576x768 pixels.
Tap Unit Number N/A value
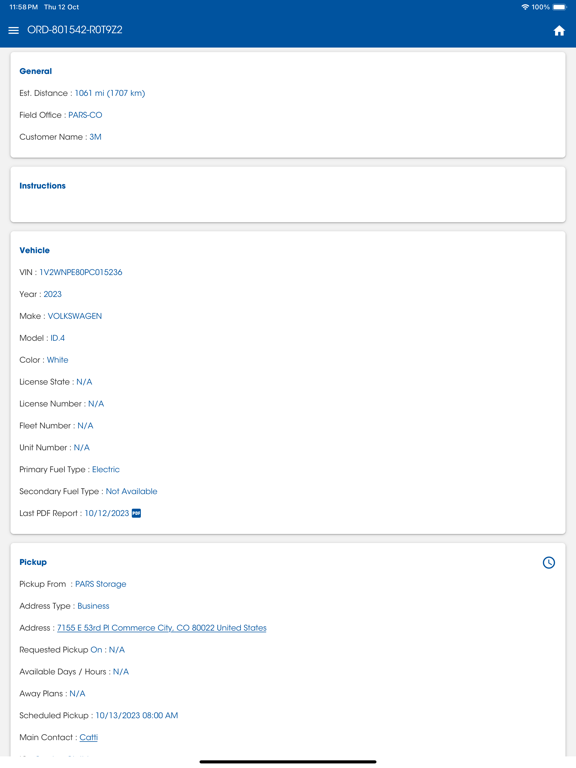pos(82,448)
